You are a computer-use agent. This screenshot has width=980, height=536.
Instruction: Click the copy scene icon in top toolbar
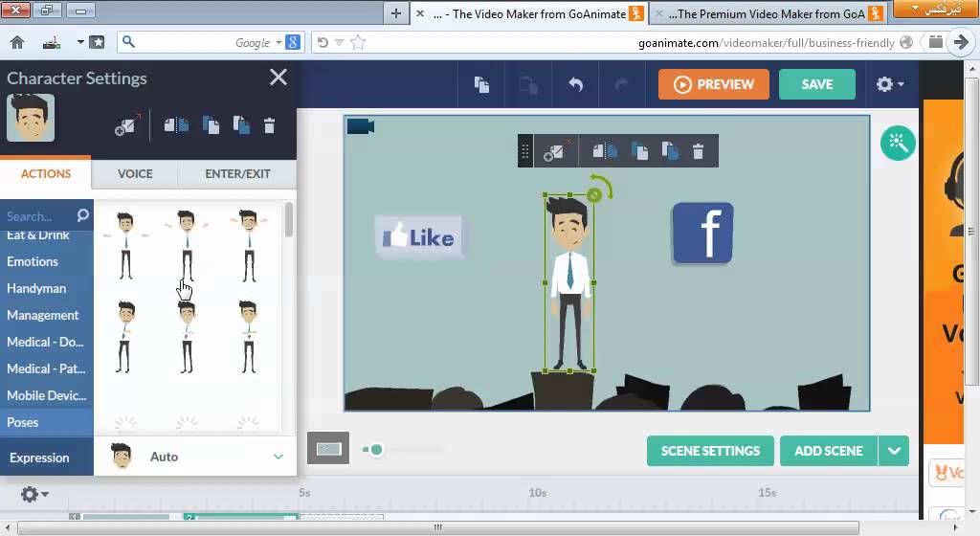tap(481, 84)
